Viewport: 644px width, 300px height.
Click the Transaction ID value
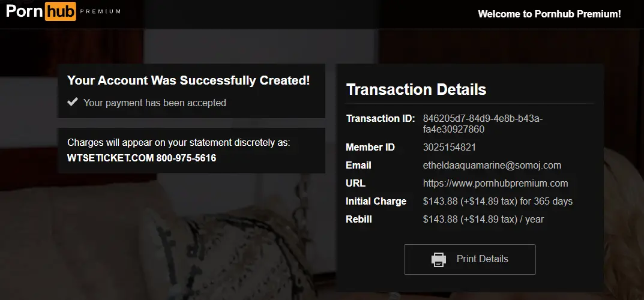(x=483, y=124)
